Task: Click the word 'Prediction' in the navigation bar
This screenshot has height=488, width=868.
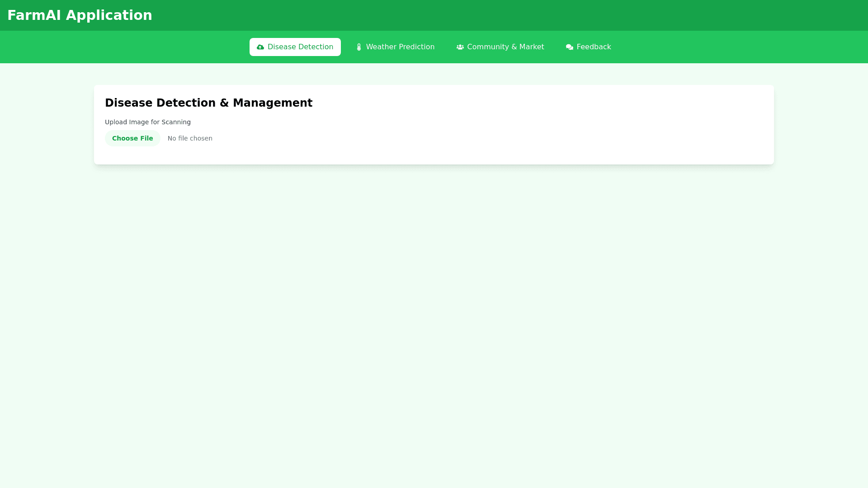Action: (417, 47)
